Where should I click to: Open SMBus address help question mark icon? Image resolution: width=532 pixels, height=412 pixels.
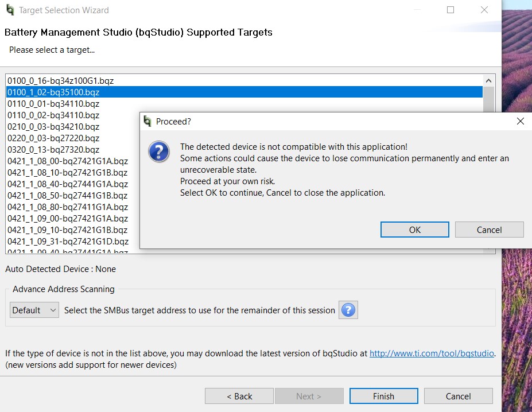coord(348,310)
